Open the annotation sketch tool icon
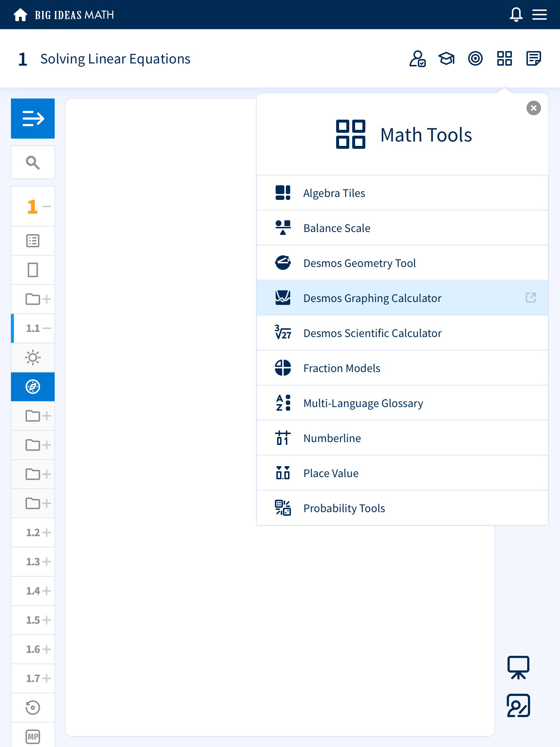 coord(518,705)
